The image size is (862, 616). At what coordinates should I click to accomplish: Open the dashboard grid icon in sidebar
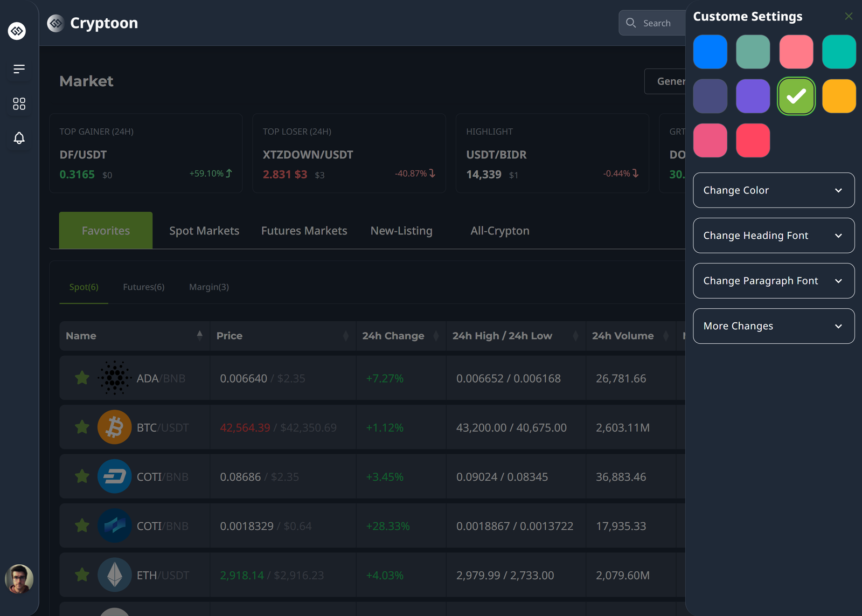point(19,103)
